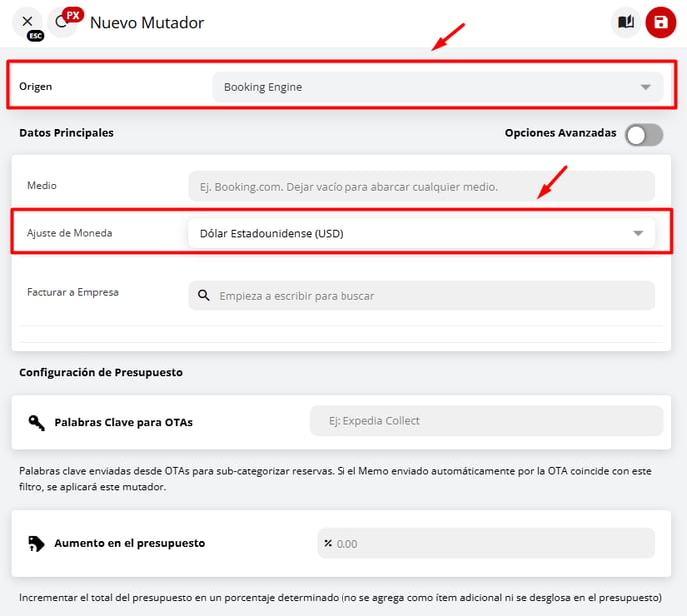Click the Medio text field
This screenshot has height=616, width=687.
pos(420,186)
